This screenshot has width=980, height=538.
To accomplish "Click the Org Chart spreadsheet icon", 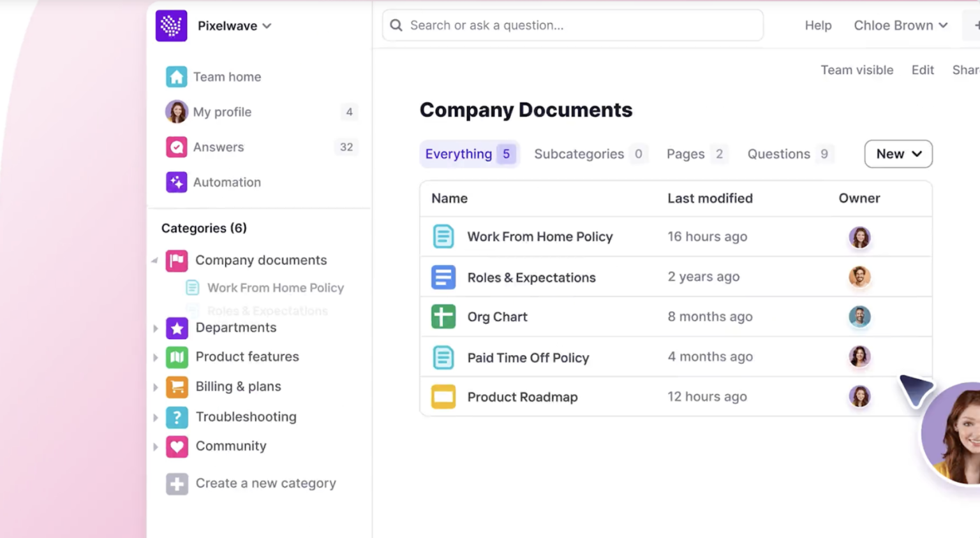I will (443, 317).
